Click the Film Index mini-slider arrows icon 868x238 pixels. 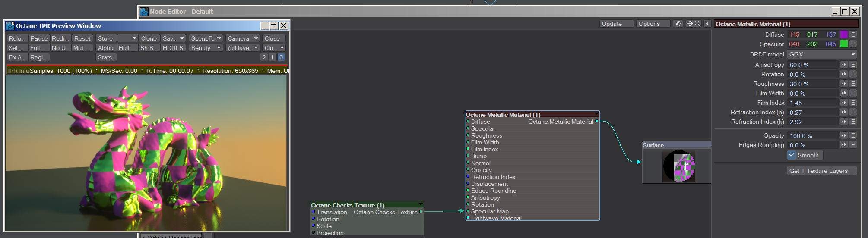click(x=844, y=103)
